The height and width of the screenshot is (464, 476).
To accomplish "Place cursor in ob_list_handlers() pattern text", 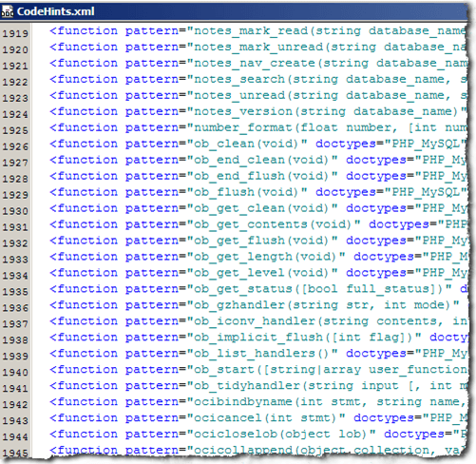I will click(262, 354).
